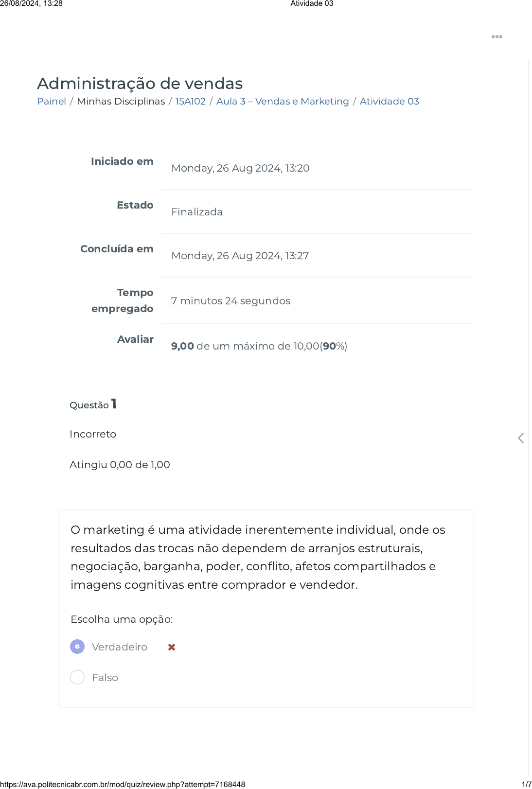Click the question statement text

[258, 557]
